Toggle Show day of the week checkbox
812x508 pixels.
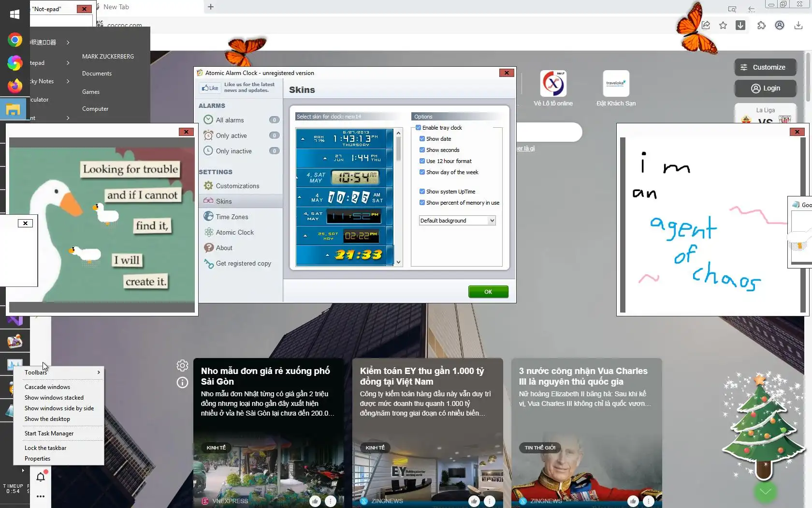422,172
